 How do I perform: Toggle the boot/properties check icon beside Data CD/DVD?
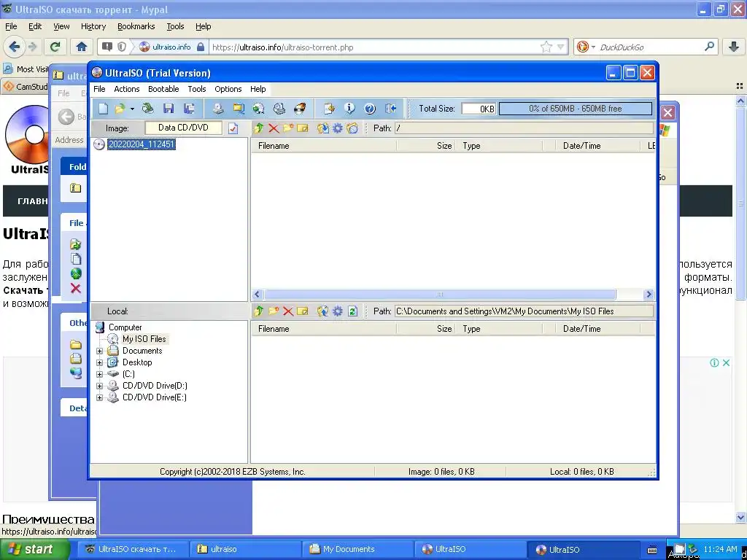[233, 128]
